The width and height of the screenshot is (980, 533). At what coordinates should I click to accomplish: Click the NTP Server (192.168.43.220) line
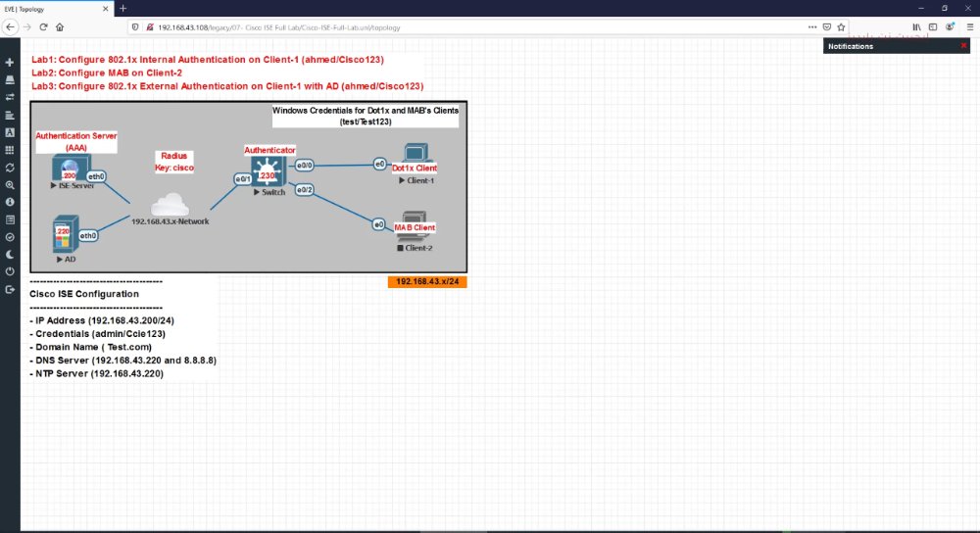coord(97,373)
